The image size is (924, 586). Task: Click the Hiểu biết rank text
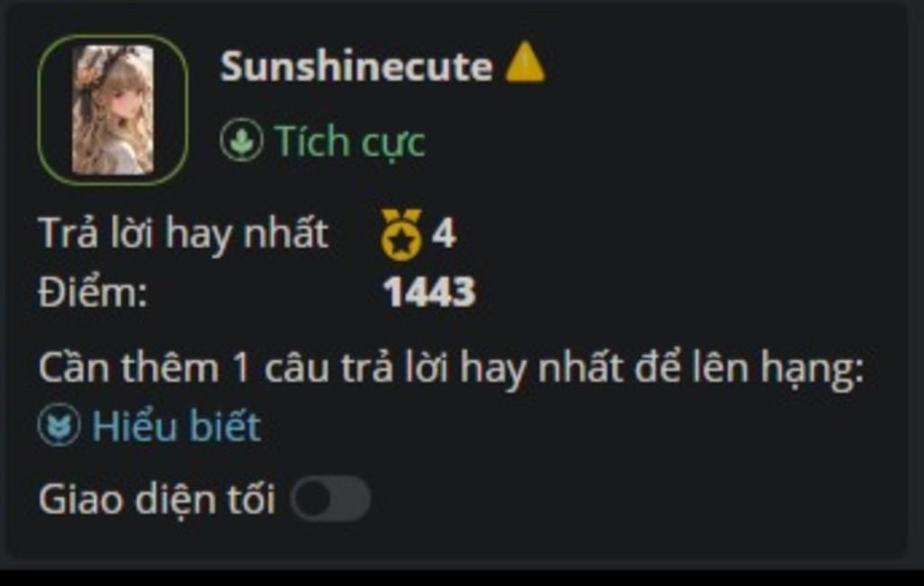point(176,425)
